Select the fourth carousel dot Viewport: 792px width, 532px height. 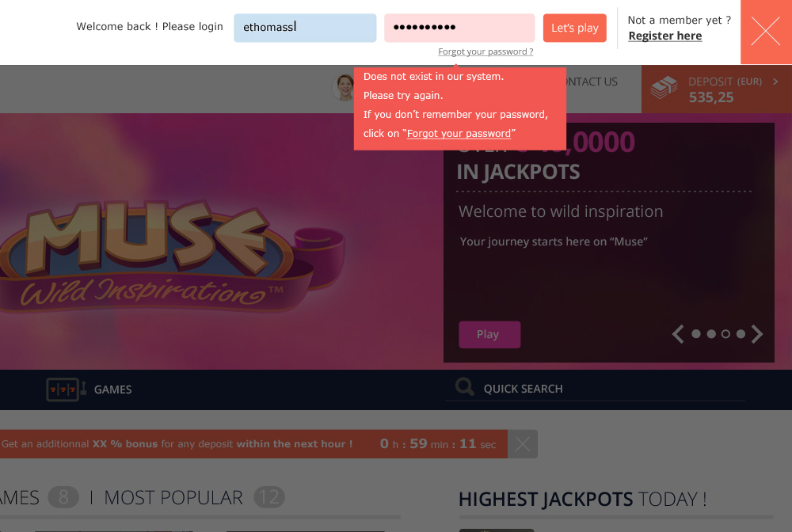pyautogui.click(x=741, y=333)
